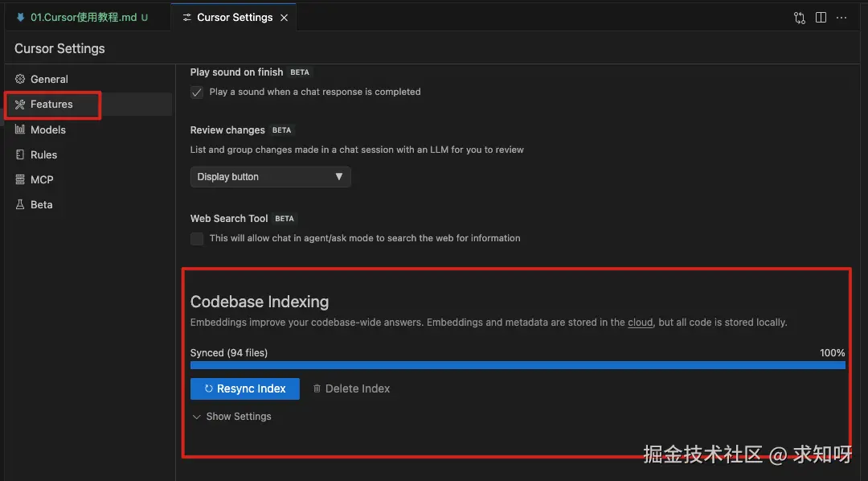Click the markdown file icon in tab

(x=20, y=17)
